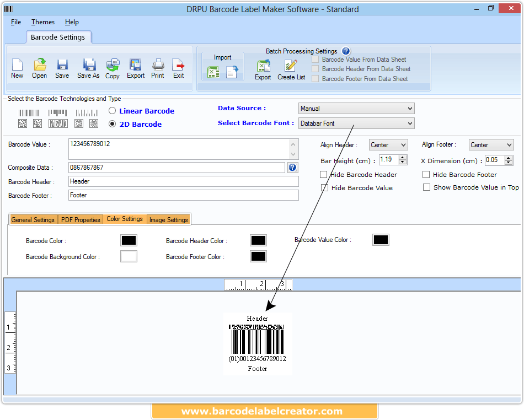This screenshot has width=524, height=420.
Task: Check Hide Barcode Header
Action: 323,175
